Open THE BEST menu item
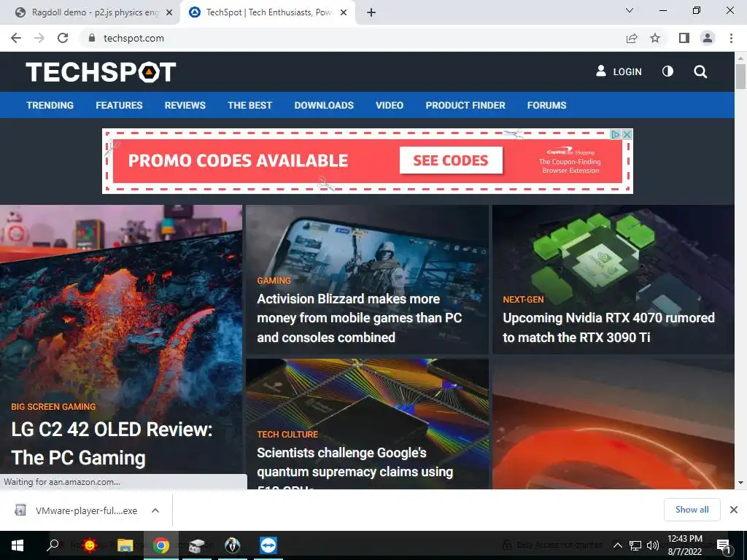 point(249,105)
